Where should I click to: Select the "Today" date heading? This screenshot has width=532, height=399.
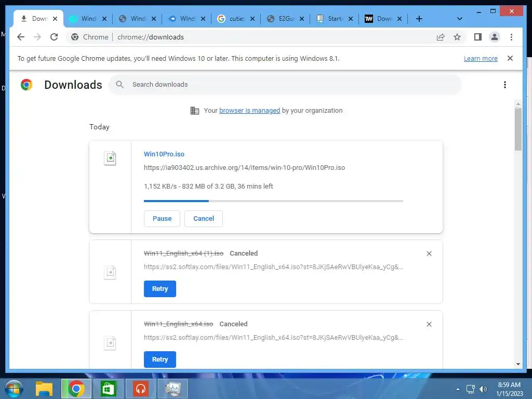click(99, 127)
